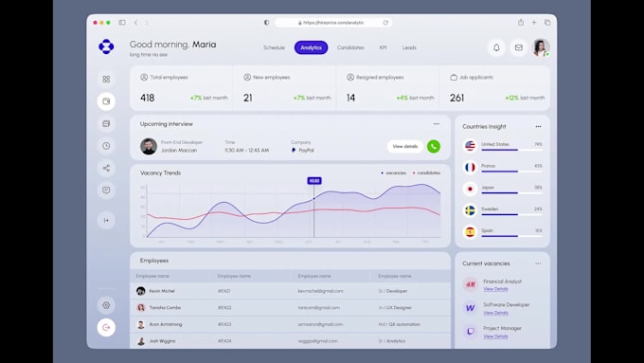The height and width of the screenshot is (363, 644).
Task: Click the View details button
Action: tap(405, 146)
